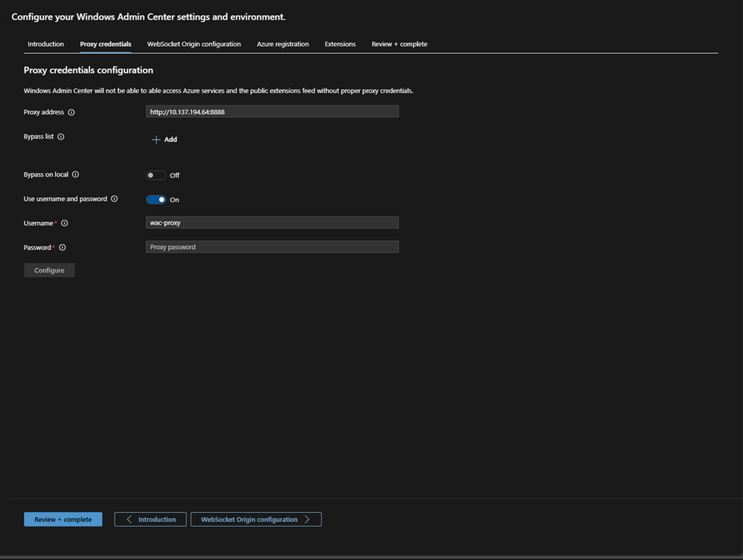Click the Bypass list label

point(39,136)
